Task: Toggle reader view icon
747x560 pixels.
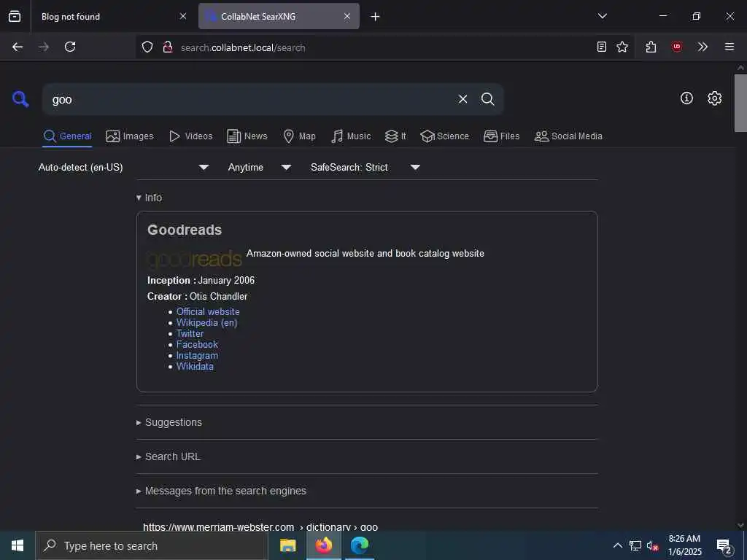Action: 602,47
